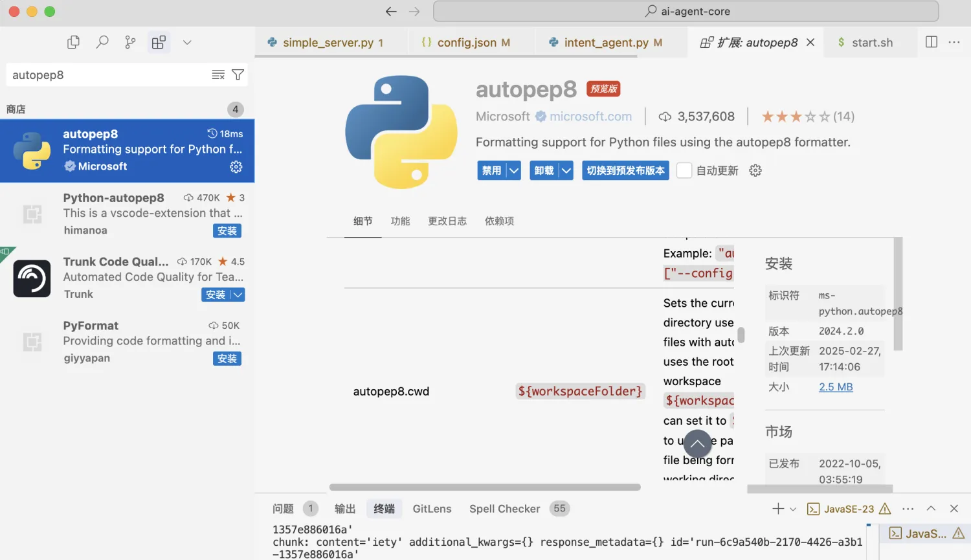Open the Explorer files icon
Screen dimensions: 971x560
click(73, 43)
